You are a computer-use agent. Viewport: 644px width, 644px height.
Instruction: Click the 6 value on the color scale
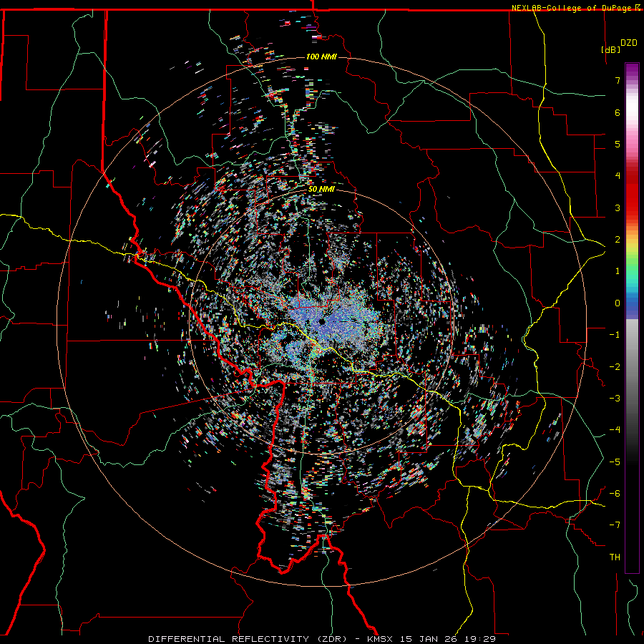pyautogui.click(x=618, y=112)
